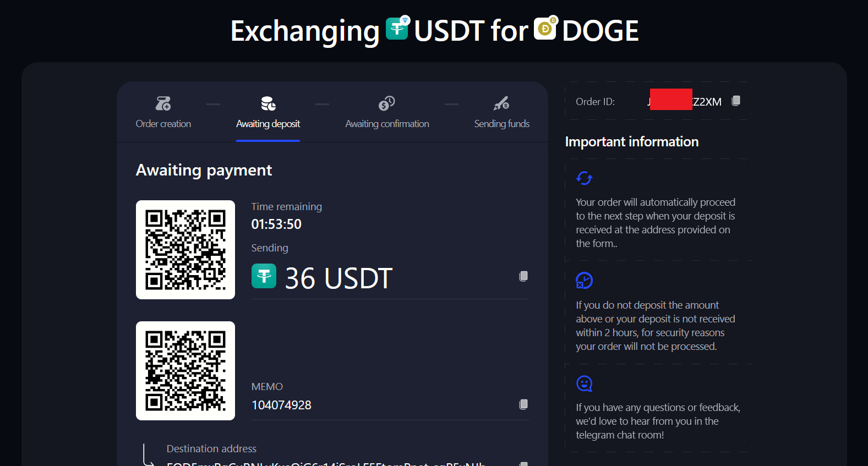Select the Order creation step label
This screenshot has width=868, height=466.
(x=163, y=124)
